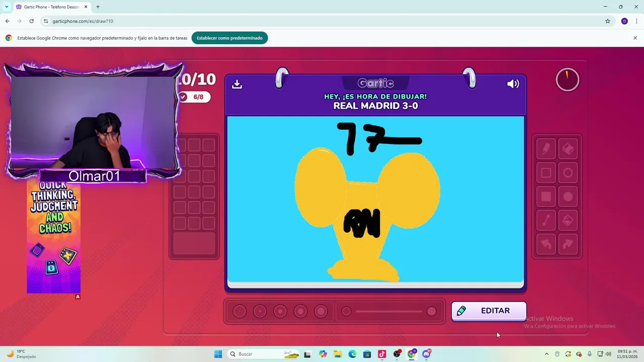Redo the drawing stroke

click(568, 244)
